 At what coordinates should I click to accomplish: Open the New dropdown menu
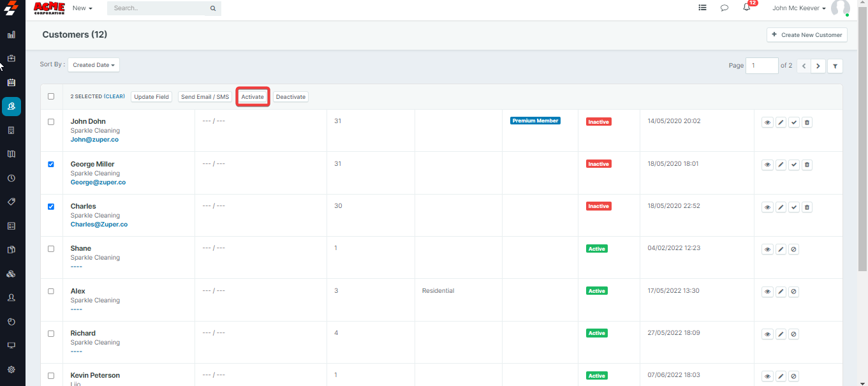82,8
